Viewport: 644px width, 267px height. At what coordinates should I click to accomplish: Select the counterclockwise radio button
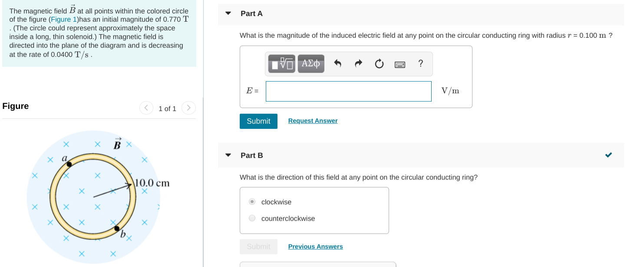tap(252, 218)
